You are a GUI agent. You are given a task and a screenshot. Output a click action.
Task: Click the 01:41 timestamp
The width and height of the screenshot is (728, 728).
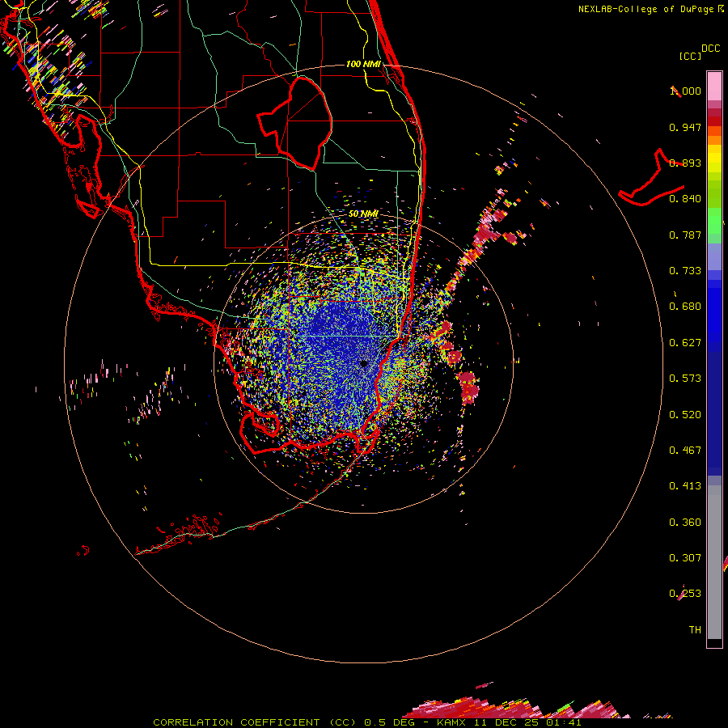click(x=564, y=722)
